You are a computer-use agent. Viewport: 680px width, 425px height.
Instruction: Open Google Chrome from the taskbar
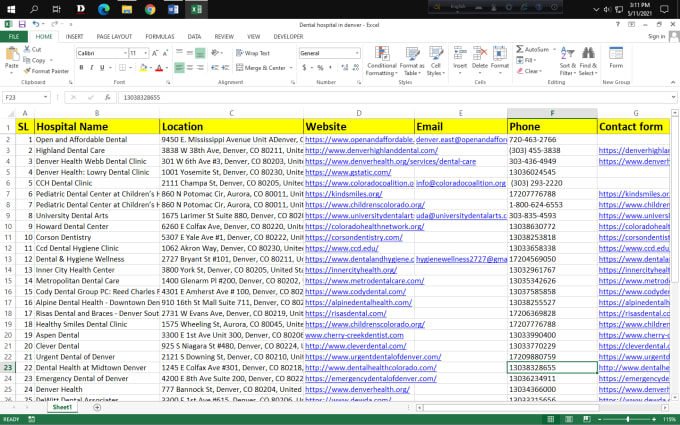pos(150,9)
